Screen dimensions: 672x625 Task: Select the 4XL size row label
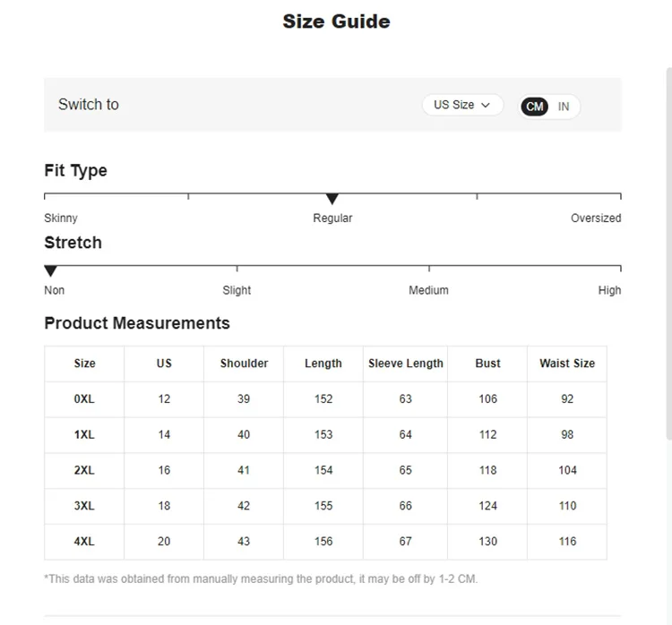pos(84,542)
